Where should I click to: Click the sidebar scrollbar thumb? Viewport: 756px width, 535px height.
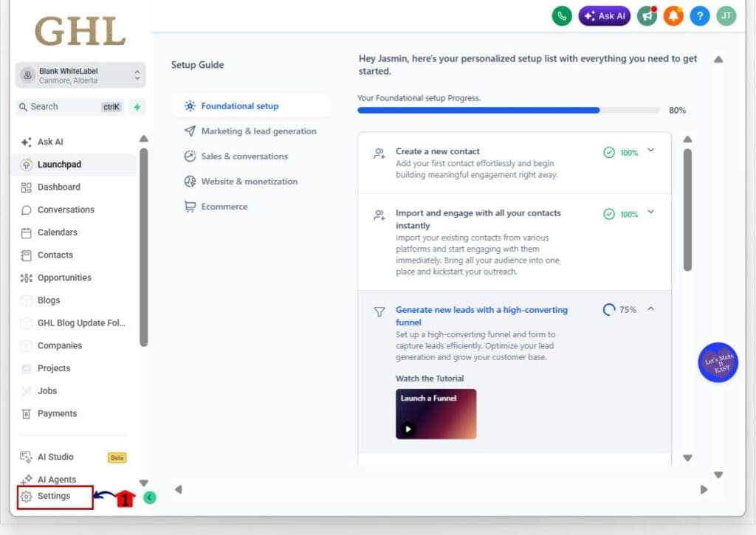tap(144, 247)
